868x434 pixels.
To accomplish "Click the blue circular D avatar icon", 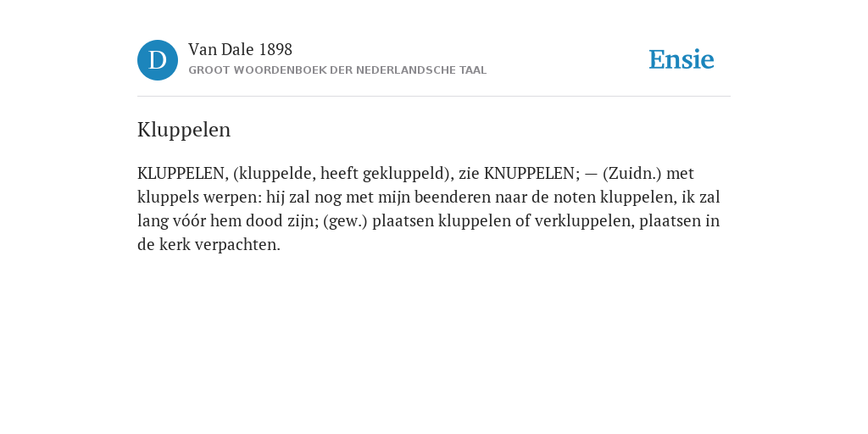I will click(158, 60).
